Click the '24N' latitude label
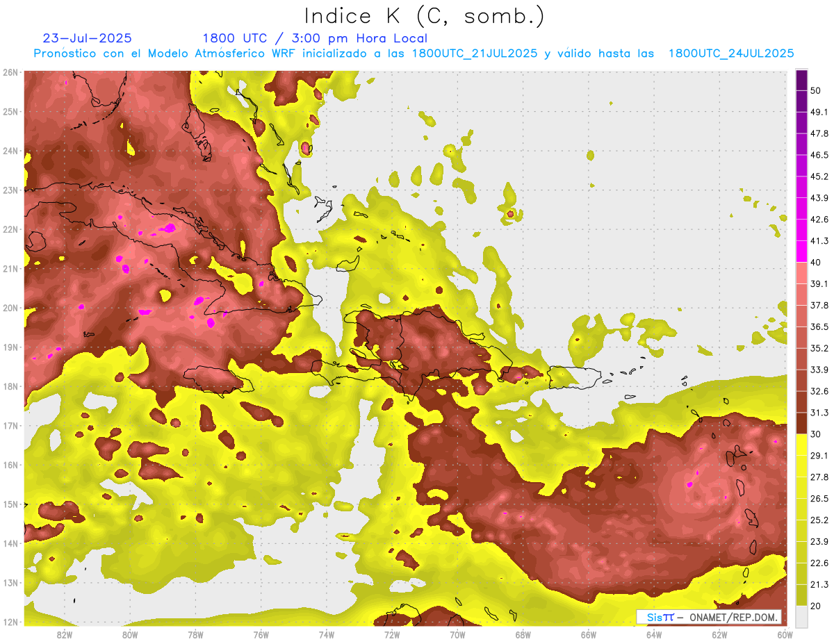The height and width of the screenshot is (644, 834). point(10,151)
